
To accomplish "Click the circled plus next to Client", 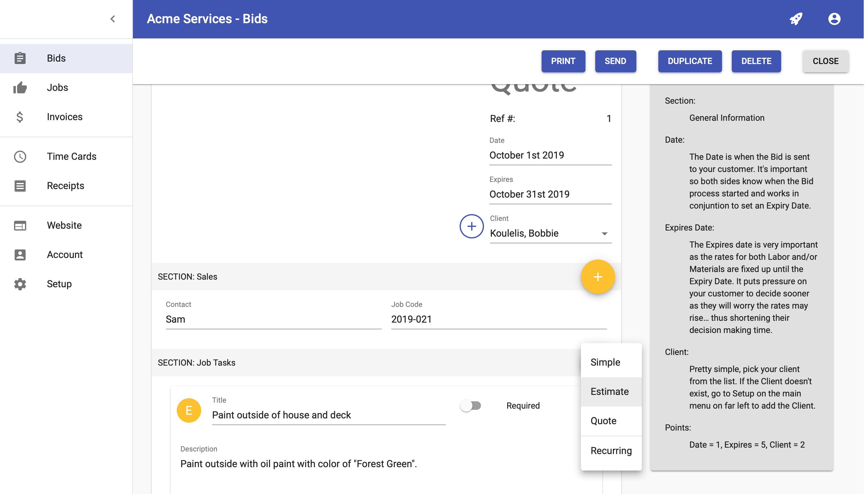I will click(x=471, y=226).
